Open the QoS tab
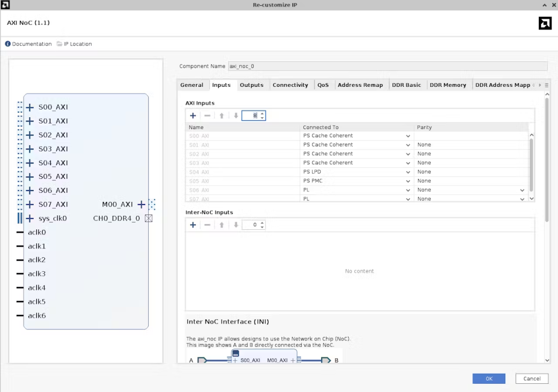The height and width of the screenshot is (392, 558). click(x=323, y=85)
